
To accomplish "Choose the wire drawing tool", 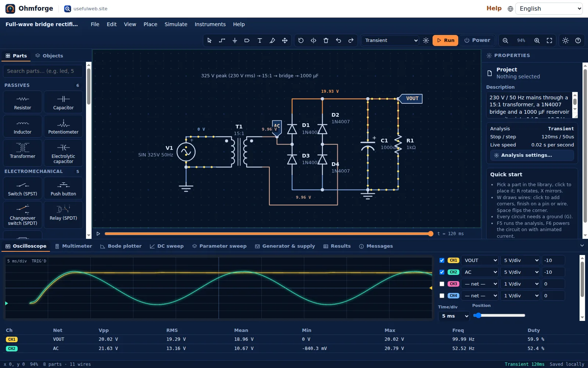I will 222,40.
